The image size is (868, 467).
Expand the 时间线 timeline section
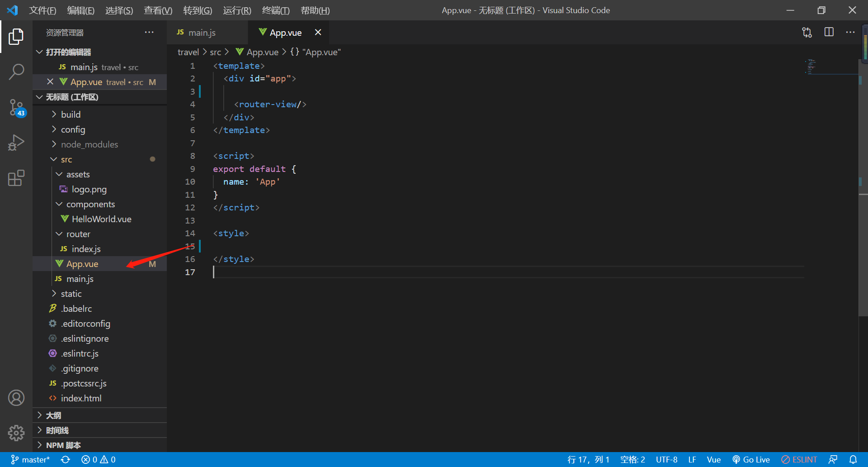(99, 430)
